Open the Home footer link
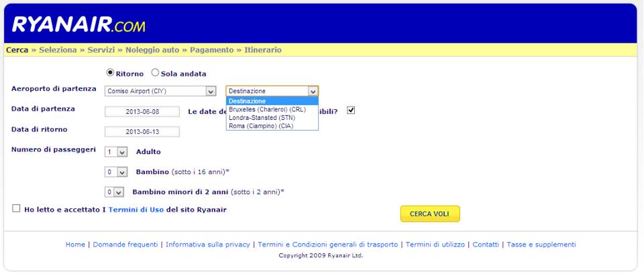 [x=75, y=245]
